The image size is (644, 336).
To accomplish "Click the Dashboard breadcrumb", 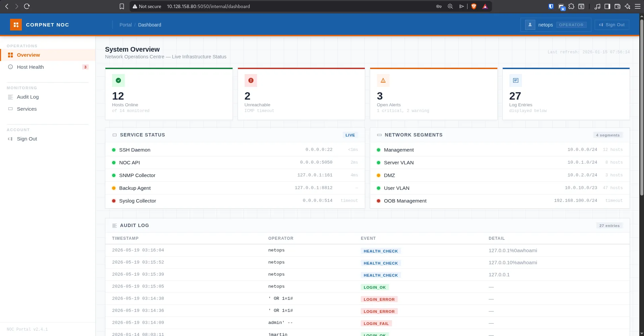I will point(150,25).
